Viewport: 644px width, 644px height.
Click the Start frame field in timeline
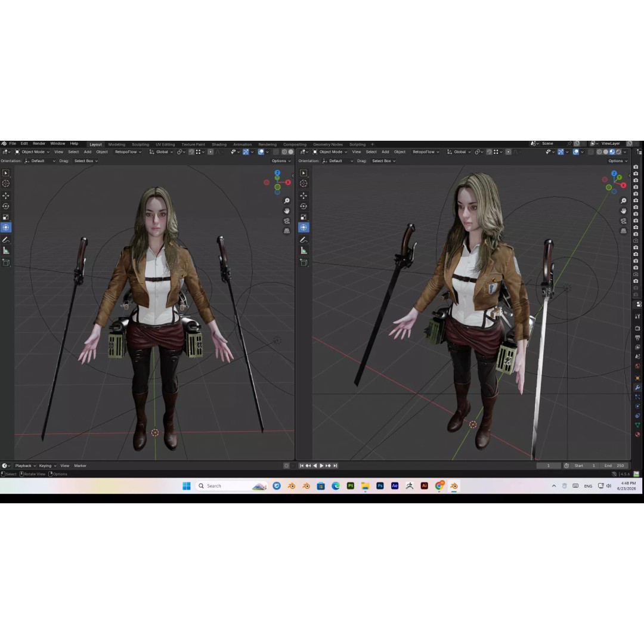pos(585,466)
